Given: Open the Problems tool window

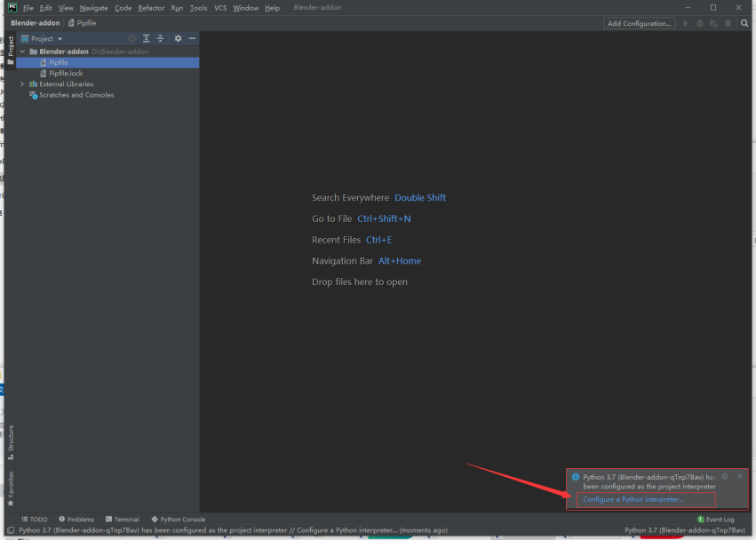Looking at the screenshot, I should coord(76,520).
